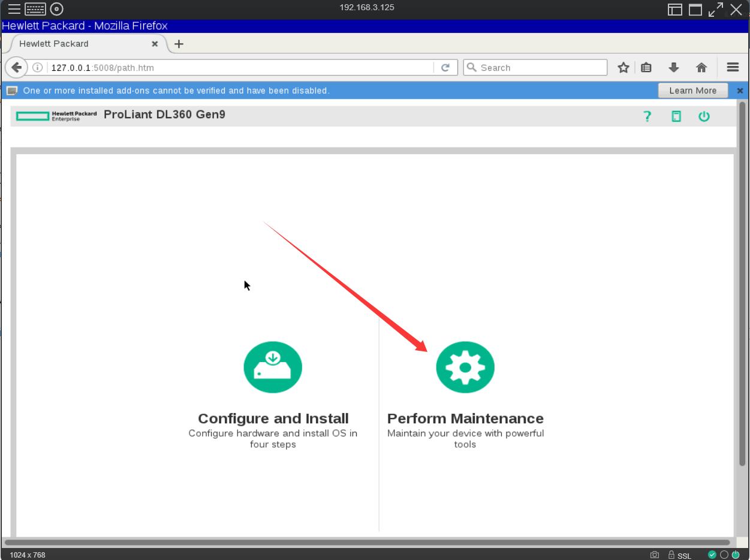Click the green document icon in HPE header
This screenshot has height=560, width=750.
[676, 116]
